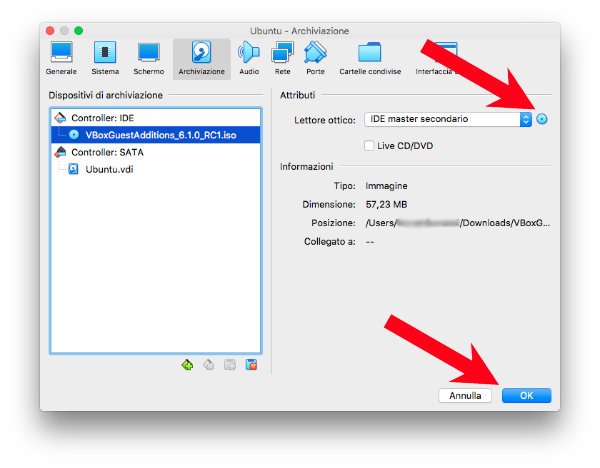Image resolution: width=600 pixels, height=468 pixels.
Task: Select Controller: IDE in storage tree
Action: tap(155, 118)
